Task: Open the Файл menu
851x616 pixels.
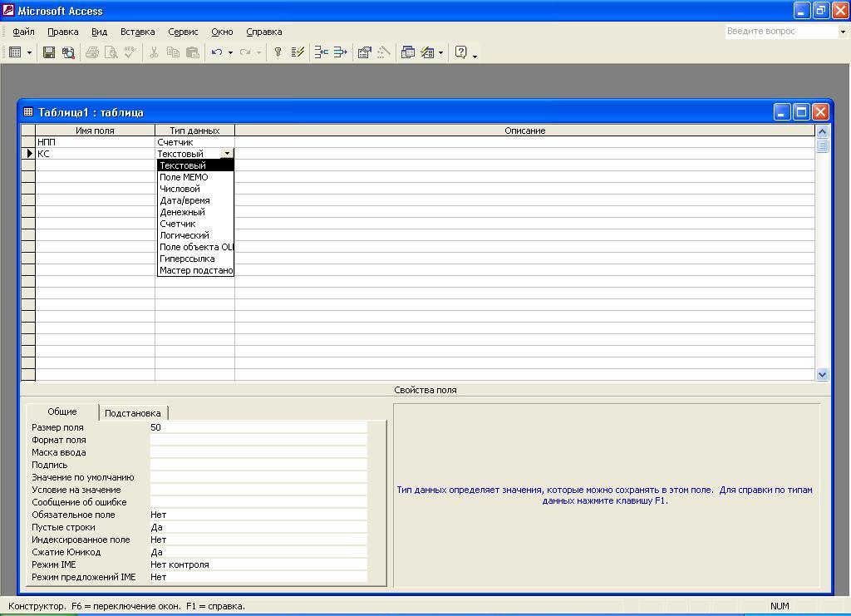Action: 23,32
